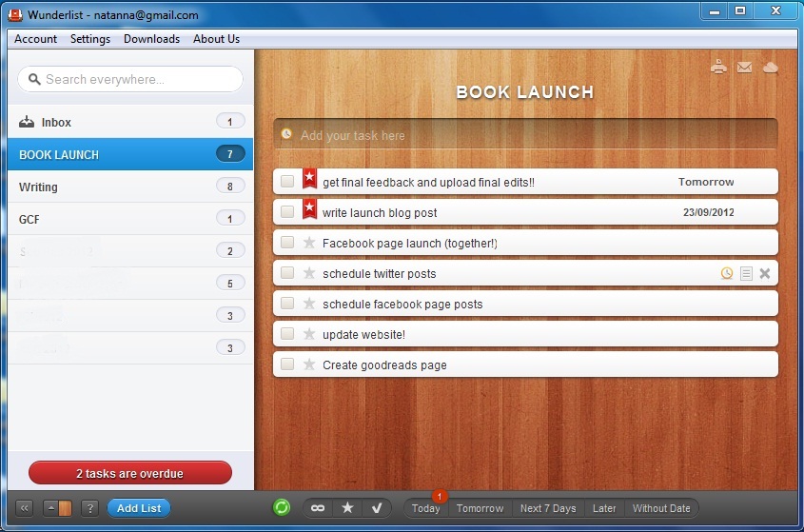Filter tasks due Today
The width and height of the screenshot is (804, 532).
coord(425,508)
